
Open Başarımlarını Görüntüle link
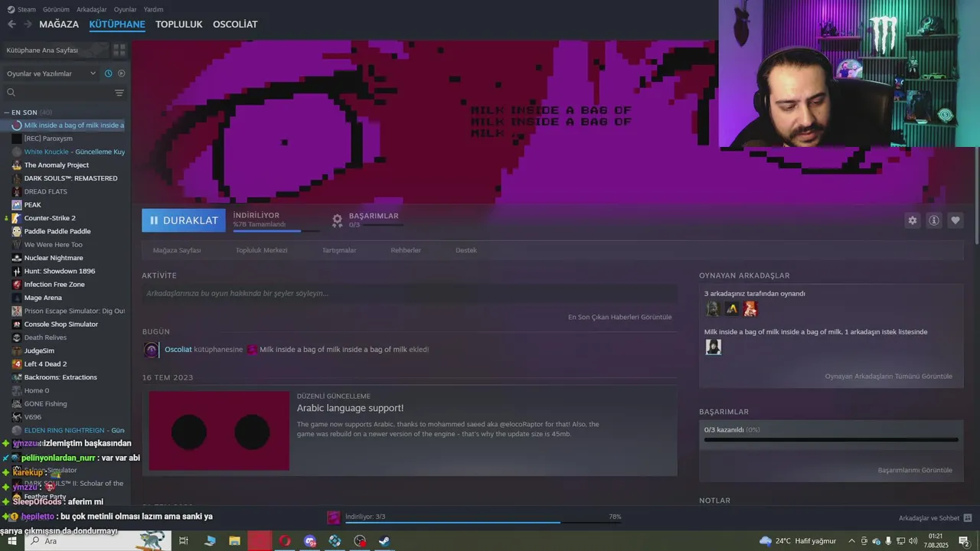pyautogui.click(x=915, y=470)
